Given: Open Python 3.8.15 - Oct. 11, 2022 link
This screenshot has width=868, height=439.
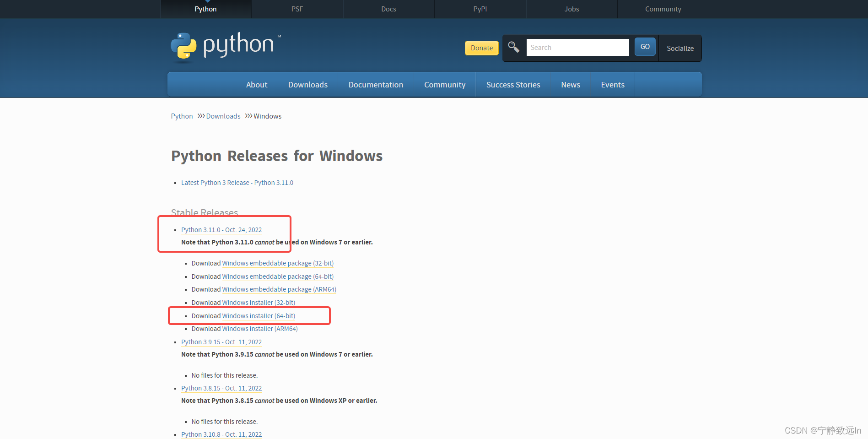Looking at the screenshot, I should pyautogui.click(x=221, y=388).
